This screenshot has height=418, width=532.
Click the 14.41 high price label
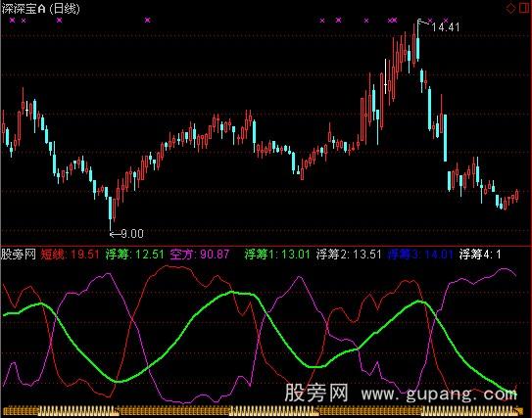pyautogui.click(x=446, y=27)
